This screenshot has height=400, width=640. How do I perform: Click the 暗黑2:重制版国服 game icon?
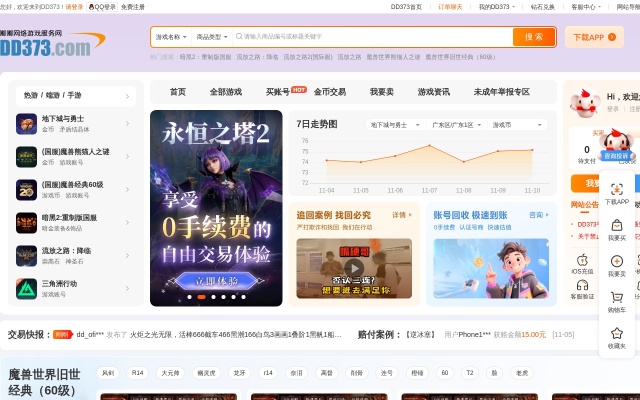pyautogui.click(x=26, y=223)
